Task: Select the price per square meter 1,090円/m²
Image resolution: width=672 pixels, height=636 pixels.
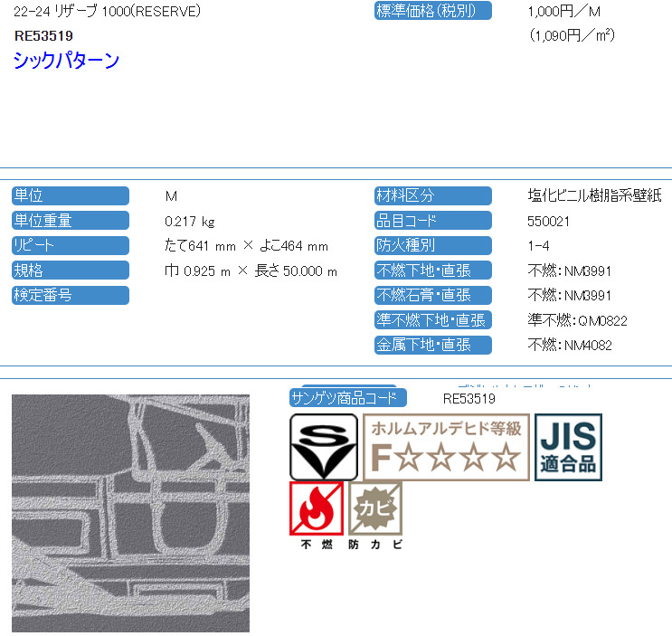Action: (573, 35)
